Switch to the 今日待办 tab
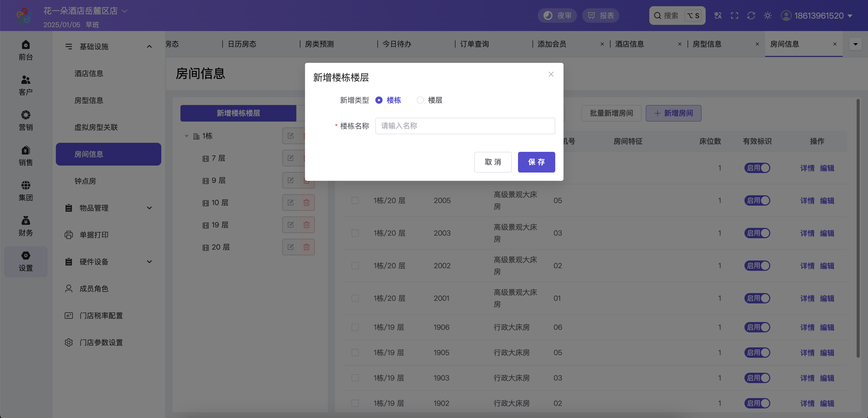868x418 pixels. [x=397, y=44]
